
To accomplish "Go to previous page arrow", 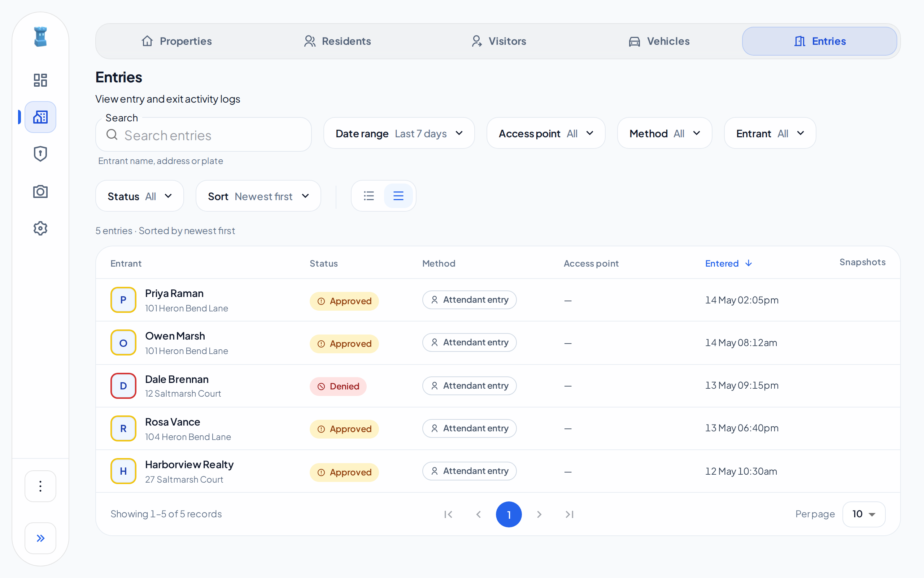I will click(x=478, y=514).
